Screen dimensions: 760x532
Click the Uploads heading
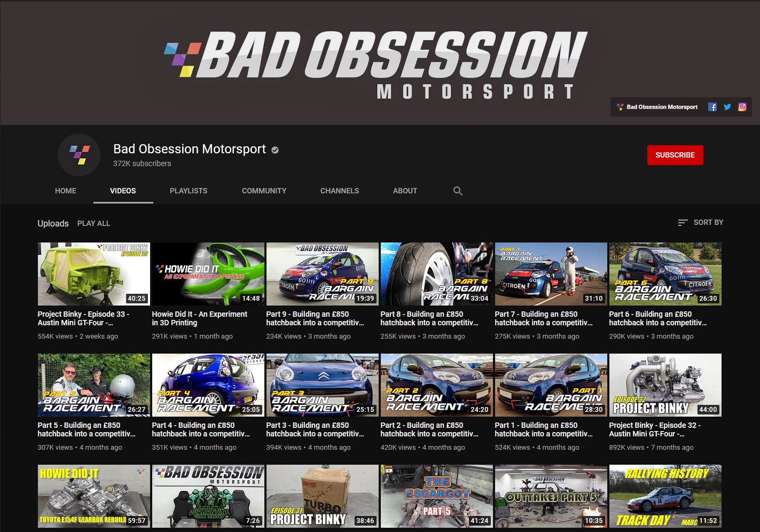[x=53, y=223]
